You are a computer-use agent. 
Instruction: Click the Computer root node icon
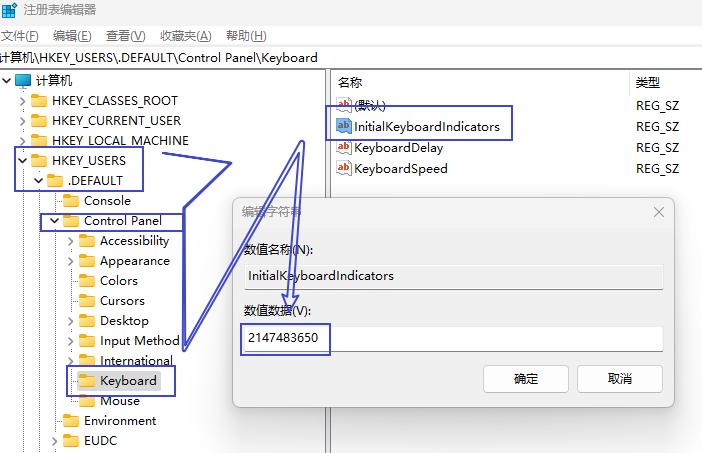[23, 81]
